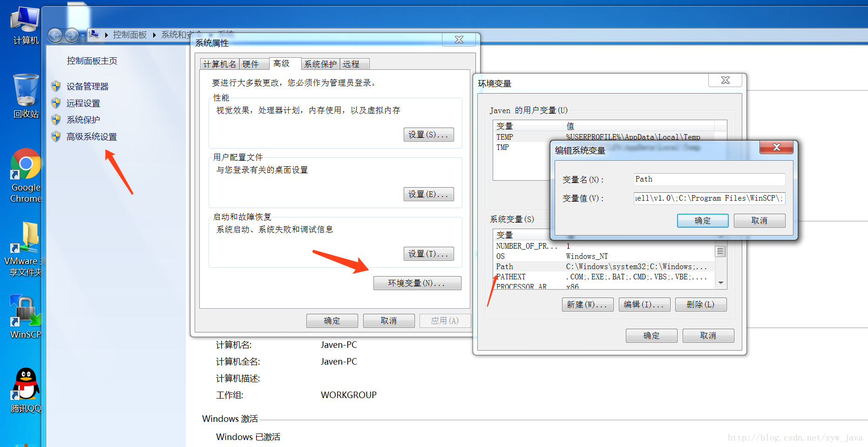Click 取消 in 系统属性 dialog
The image size is (868, 447).
click(389, 321)
